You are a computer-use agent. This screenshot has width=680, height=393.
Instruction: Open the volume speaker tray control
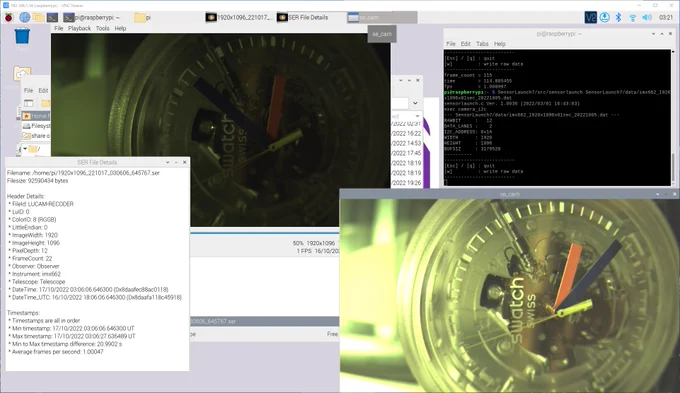point(647,17)
